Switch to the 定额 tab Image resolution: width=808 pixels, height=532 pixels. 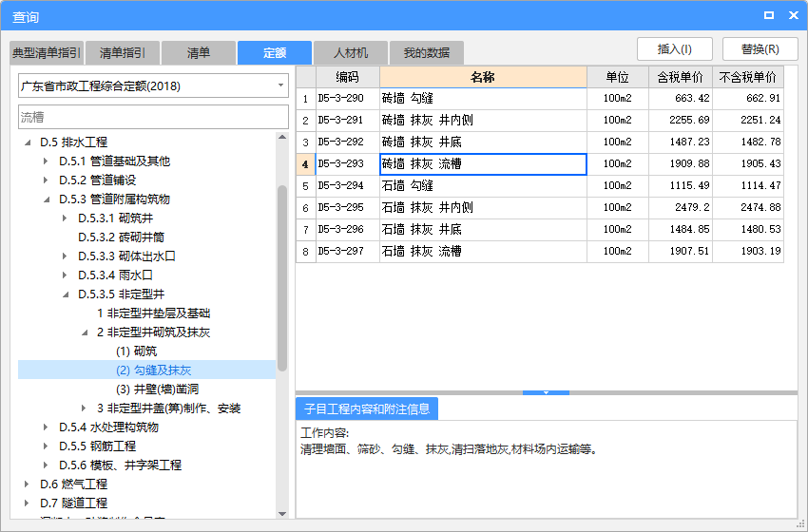point(275,52)
